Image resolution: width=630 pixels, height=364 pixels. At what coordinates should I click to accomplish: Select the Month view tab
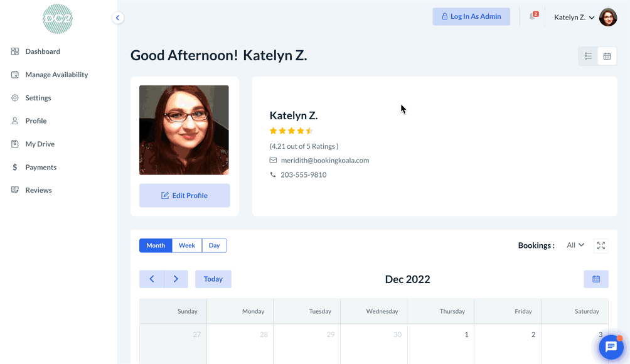pos(156,245)
